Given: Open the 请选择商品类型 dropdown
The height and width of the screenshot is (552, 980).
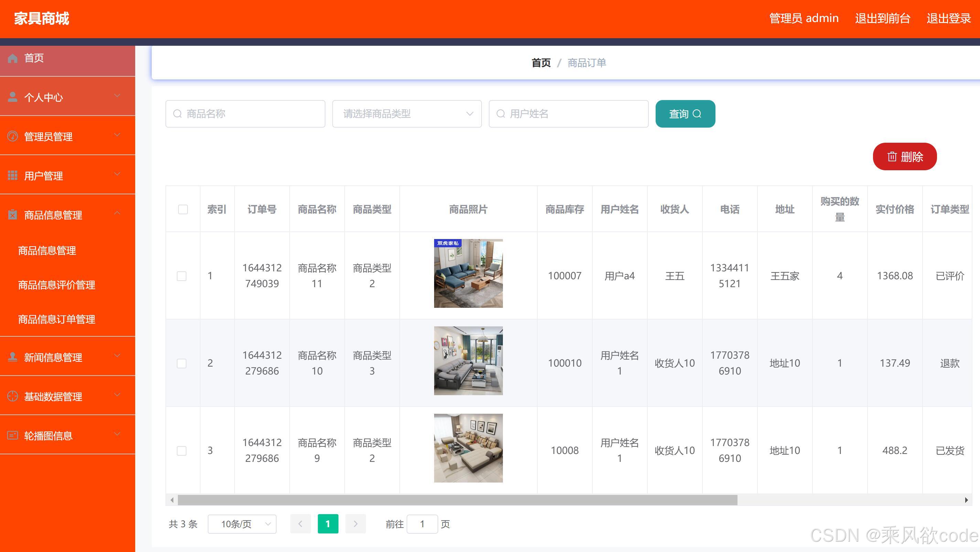Looking at the screenshot, I should pyautogui.click(x=406, y=113).
